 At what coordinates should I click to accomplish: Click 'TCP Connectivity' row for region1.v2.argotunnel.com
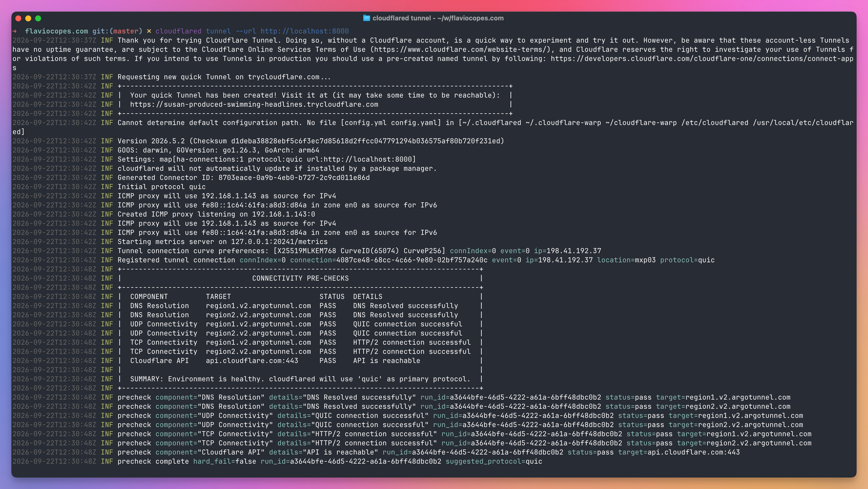coord(300,342)
